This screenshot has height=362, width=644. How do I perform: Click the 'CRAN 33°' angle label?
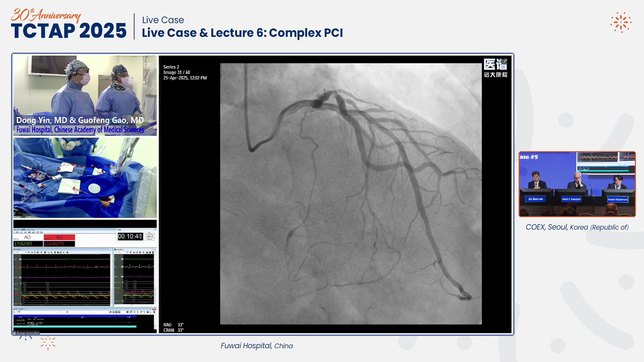[173, 330]
